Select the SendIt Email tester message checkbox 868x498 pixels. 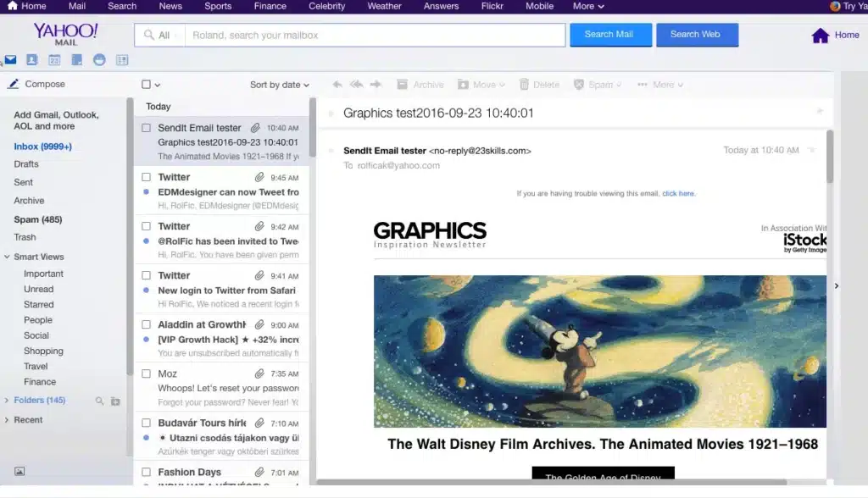[x=147, y=129]
